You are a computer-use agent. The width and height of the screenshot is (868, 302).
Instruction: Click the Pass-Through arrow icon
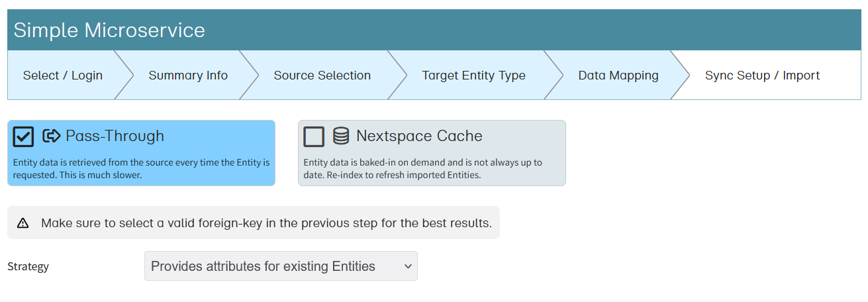51,136
